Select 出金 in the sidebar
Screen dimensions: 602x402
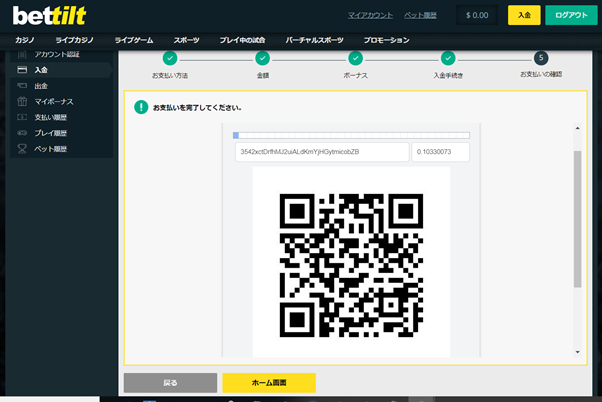click(x=61, y=86)
